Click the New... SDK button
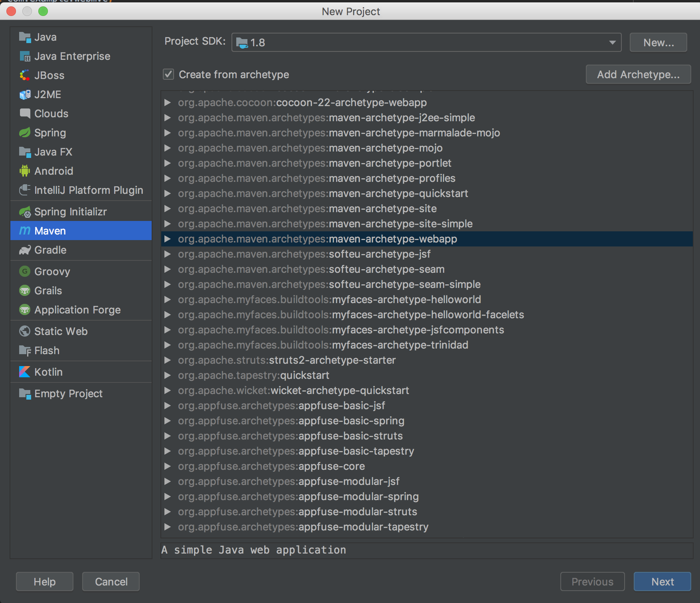The height and width of the screenshot is (603, 700). 658,42
